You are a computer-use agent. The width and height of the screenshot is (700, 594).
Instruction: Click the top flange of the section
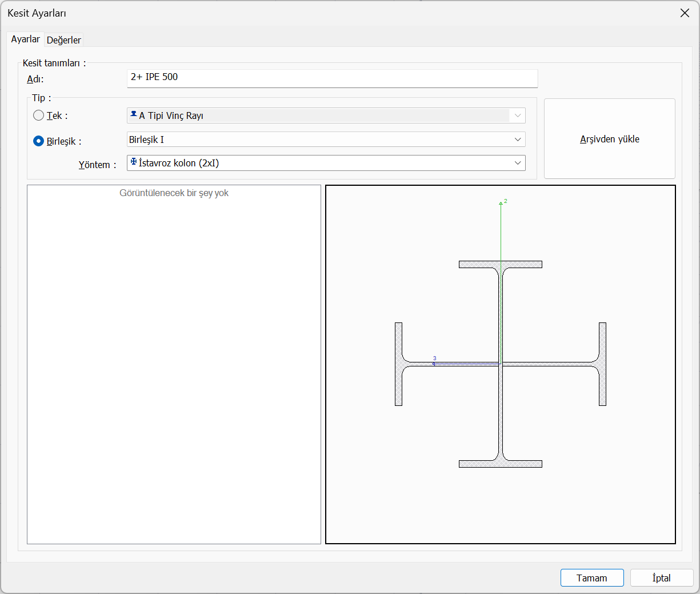point(500,264)
